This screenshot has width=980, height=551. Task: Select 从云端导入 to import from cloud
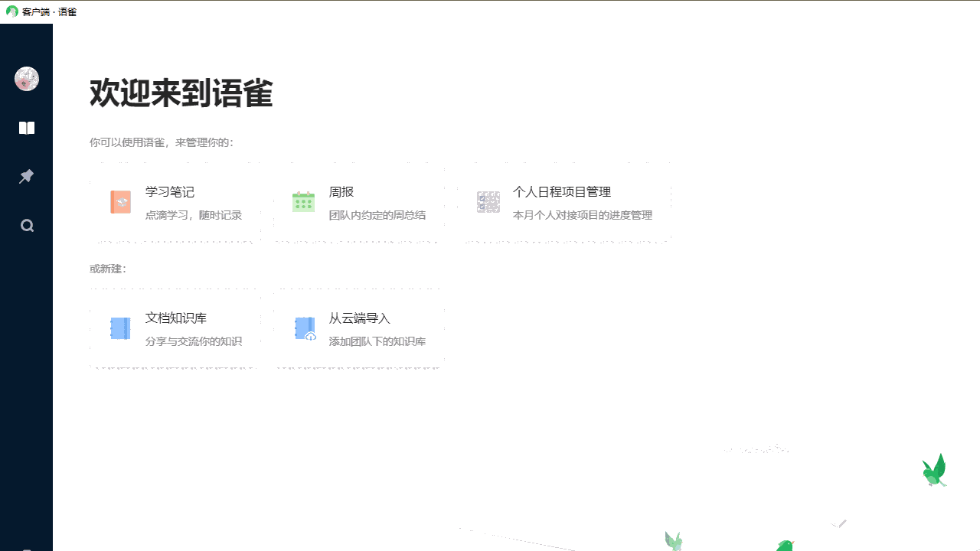[x=358, y=329]
